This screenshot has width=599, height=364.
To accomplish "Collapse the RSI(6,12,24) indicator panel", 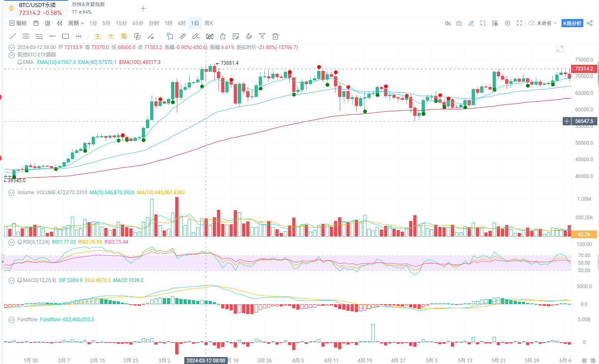I will (x=12, y=242).
